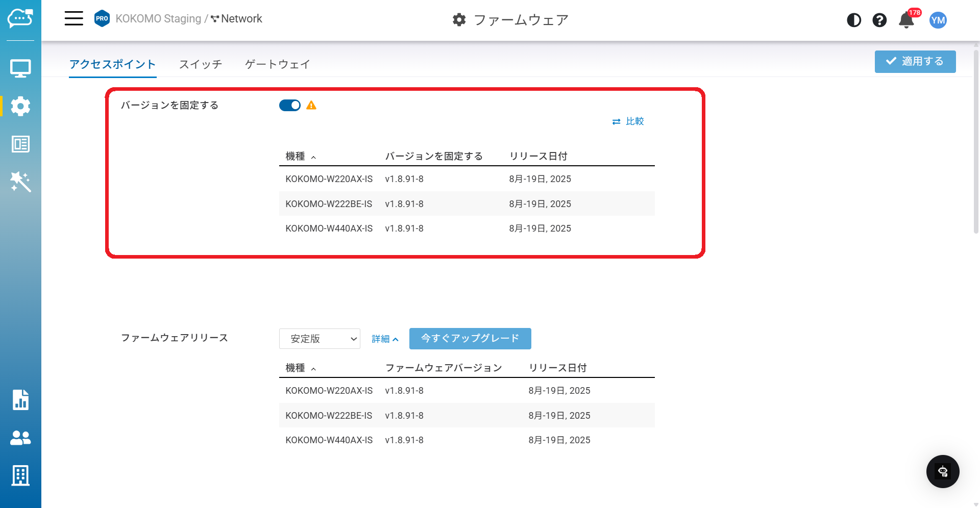This screenshot has width=980, height=508.
Task: Click the 適用する apply button
Action: [915, 62]
